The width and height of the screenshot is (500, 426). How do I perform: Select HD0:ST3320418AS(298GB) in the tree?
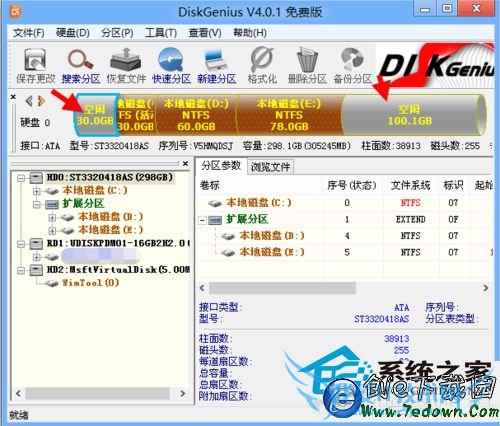110,177
